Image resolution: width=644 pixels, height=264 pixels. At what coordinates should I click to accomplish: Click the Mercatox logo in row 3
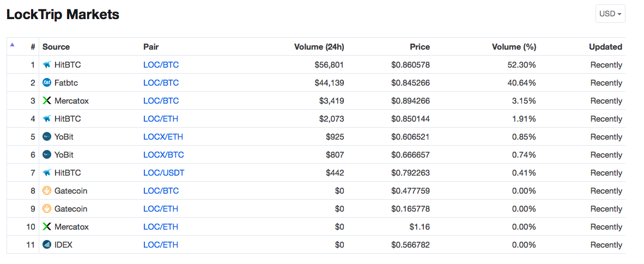pyautogui.click(x=47, y=101)
